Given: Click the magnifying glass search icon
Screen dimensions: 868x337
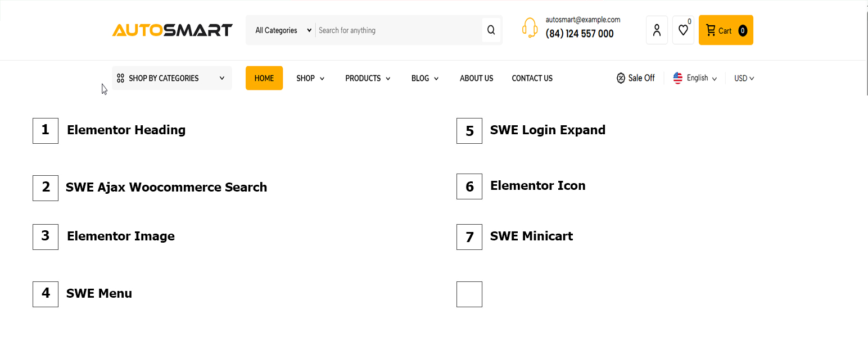Looking at the screenshot, I should point(491,30).
